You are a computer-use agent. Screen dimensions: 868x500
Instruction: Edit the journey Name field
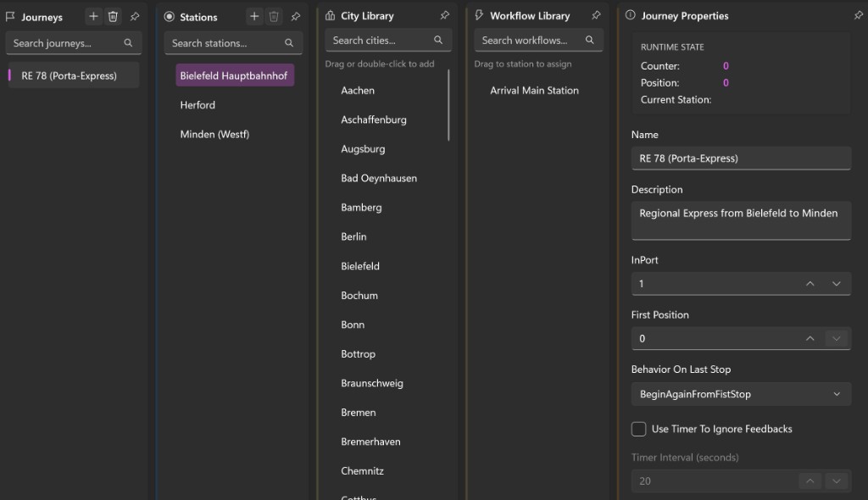pyautogui.click(x=741, y=158)
